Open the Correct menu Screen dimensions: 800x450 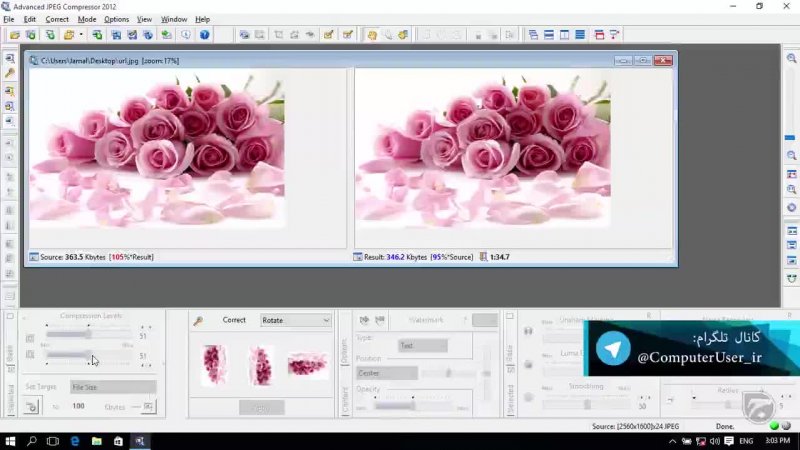point(57,19)
